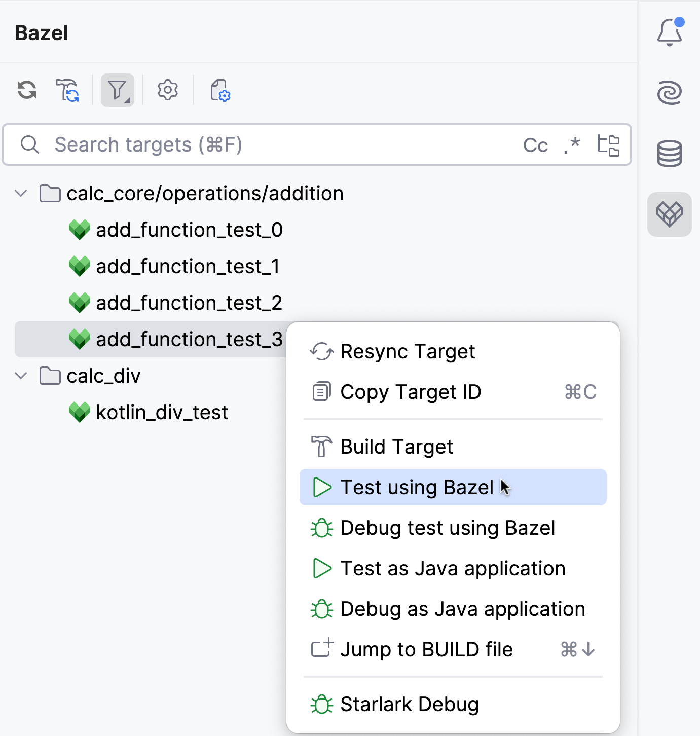700x736 pixels.
Task: Click add_function_test_1 green target icon
Action: 80,266
